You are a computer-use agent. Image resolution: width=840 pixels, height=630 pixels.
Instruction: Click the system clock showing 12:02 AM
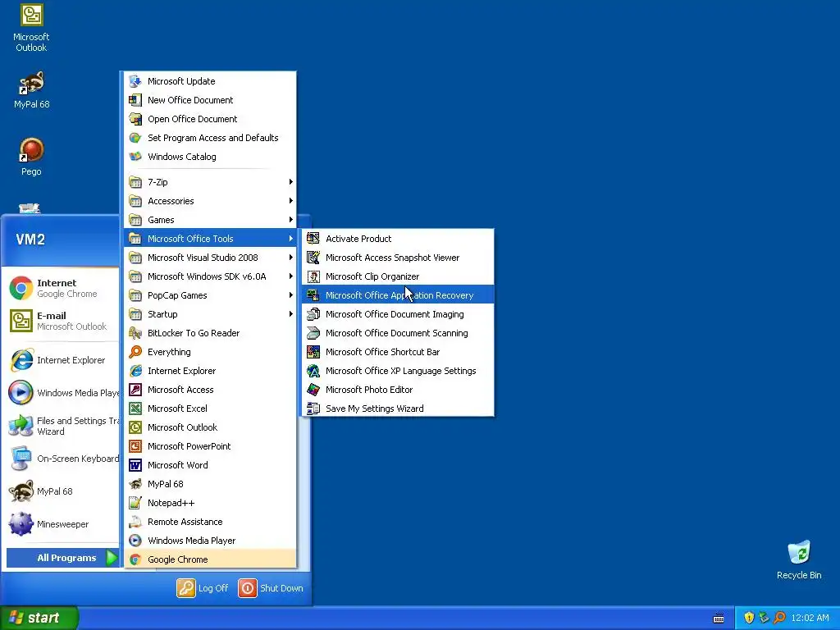point(810,618)
